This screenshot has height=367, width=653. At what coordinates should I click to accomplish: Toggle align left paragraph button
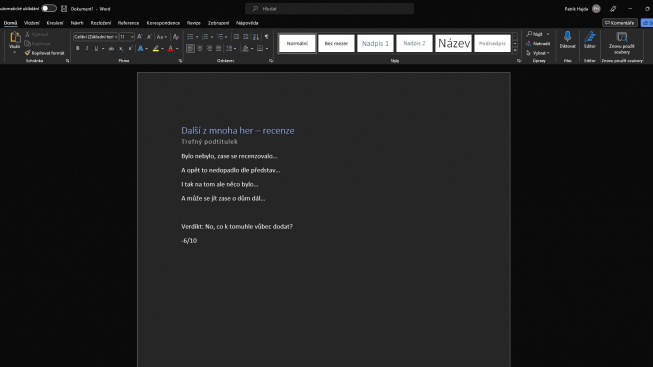coord(190,49)
